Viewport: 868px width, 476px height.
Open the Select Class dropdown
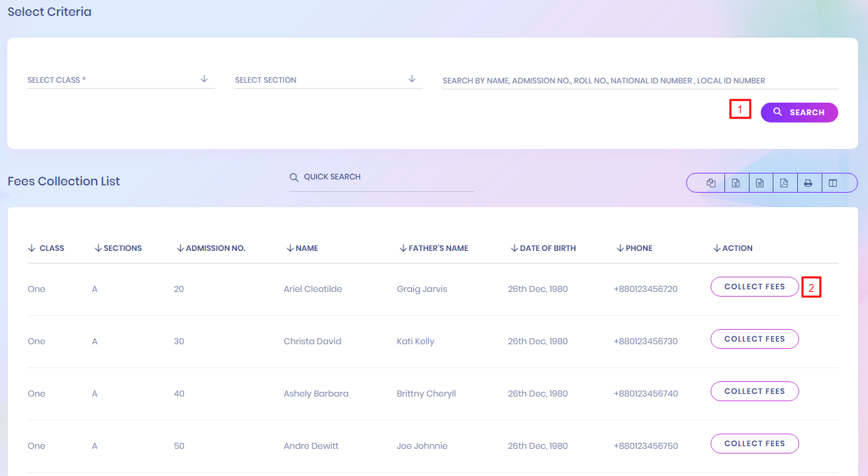point(120,80)
